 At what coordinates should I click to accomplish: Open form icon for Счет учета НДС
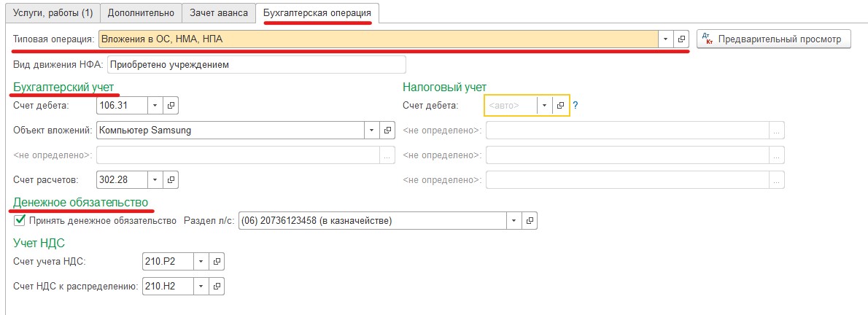[x=217, y=261]
